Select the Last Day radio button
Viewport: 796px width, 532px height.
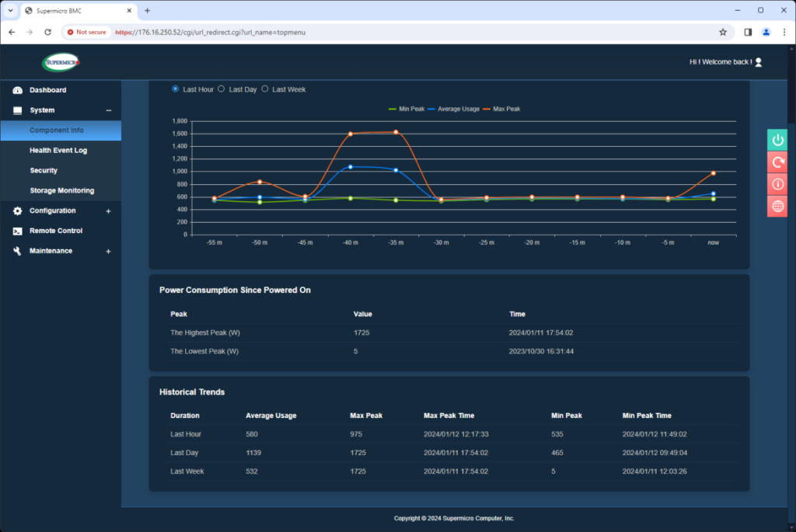pyautogui.click(x=222, y=89)
